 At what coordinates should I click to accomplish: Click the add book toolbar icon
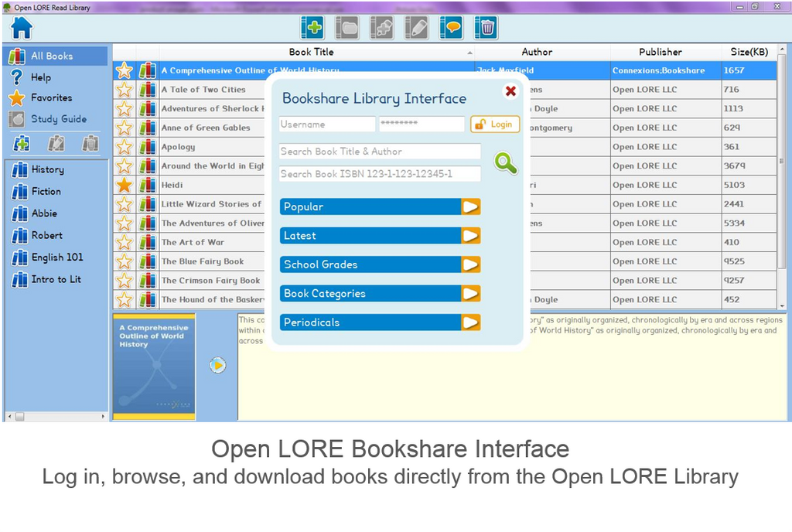click(312, 27)
